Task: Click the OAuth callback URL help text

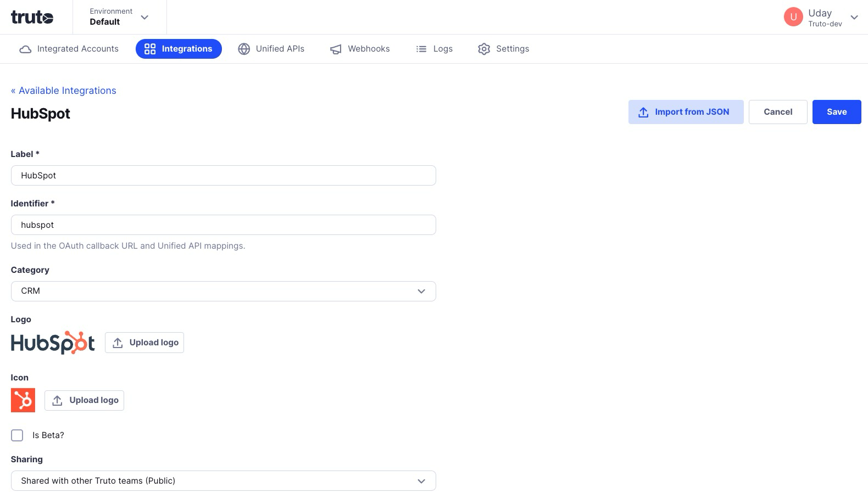Action: pyautogui.click(x=128, y=246)
